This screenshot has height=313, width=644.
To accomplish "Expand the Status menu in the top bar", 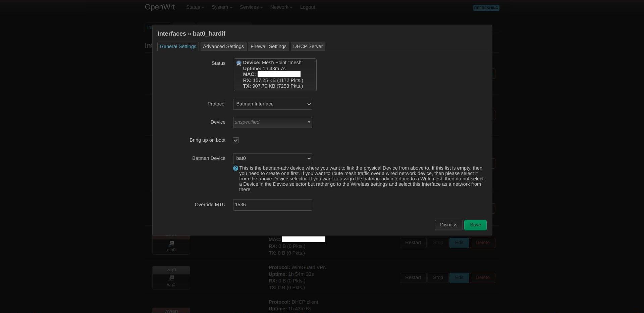I will [195, 7].
